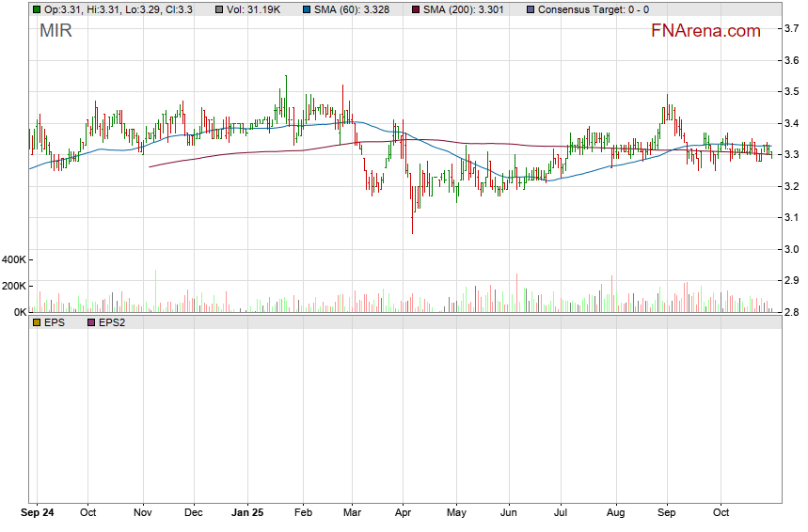The height and width of the screenshot is (532, 808).
Task: Click the Apr label on the time axis
Action: tap(402, 513)
